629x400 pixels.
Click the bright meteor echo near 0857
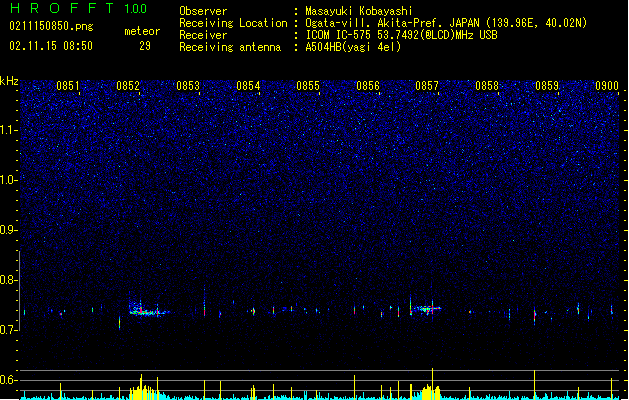[426, 309]
